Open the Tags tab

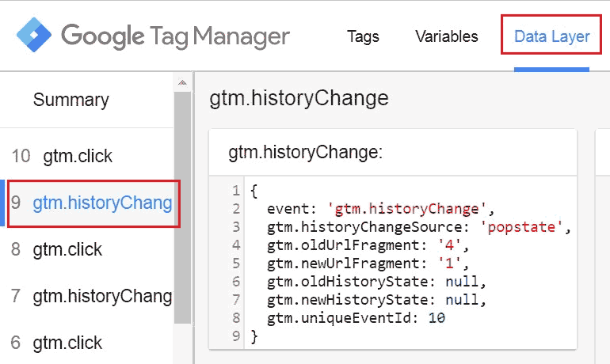[x=363, y=36]
